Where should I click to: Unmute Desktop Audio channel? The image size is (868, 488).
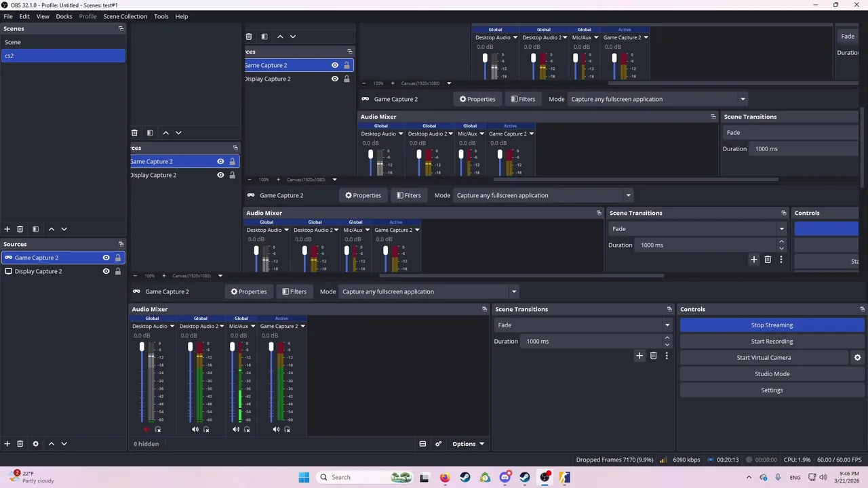coord(146,429)
